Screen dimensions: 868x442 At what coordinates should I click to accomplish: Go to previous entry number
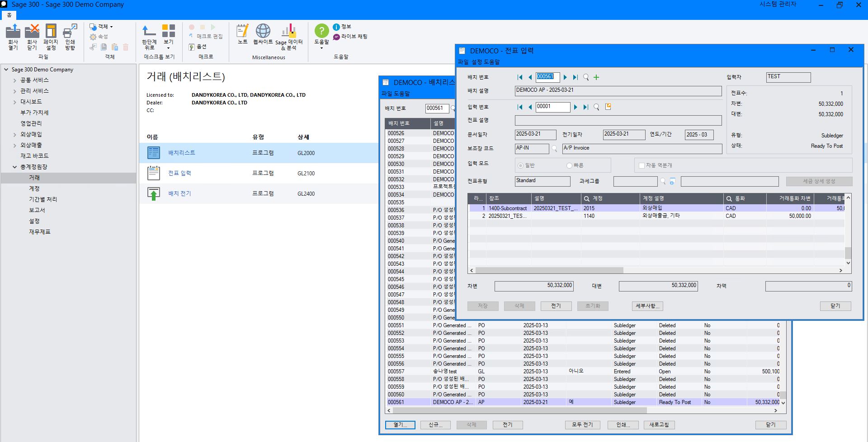pos(530,107)
